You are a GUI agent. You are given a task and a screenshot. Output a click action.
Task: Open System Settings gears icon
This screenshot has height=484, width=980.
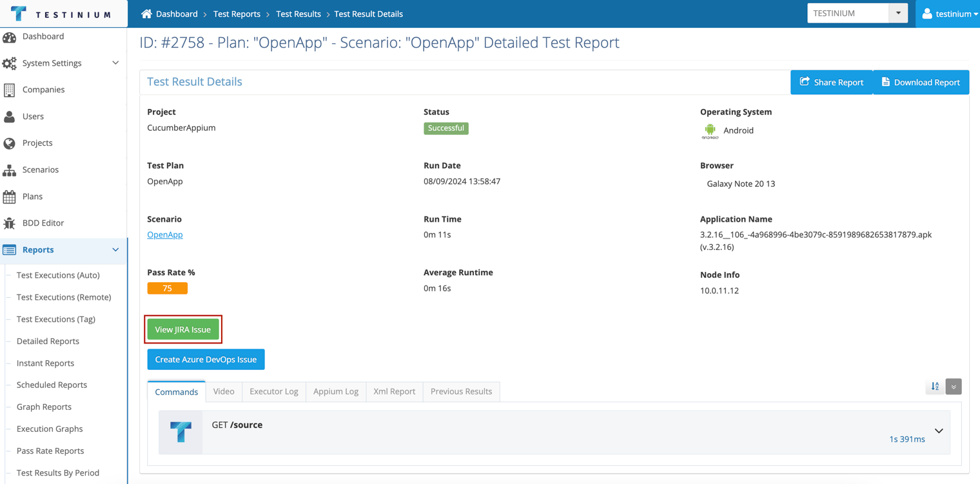pos(9,63)
